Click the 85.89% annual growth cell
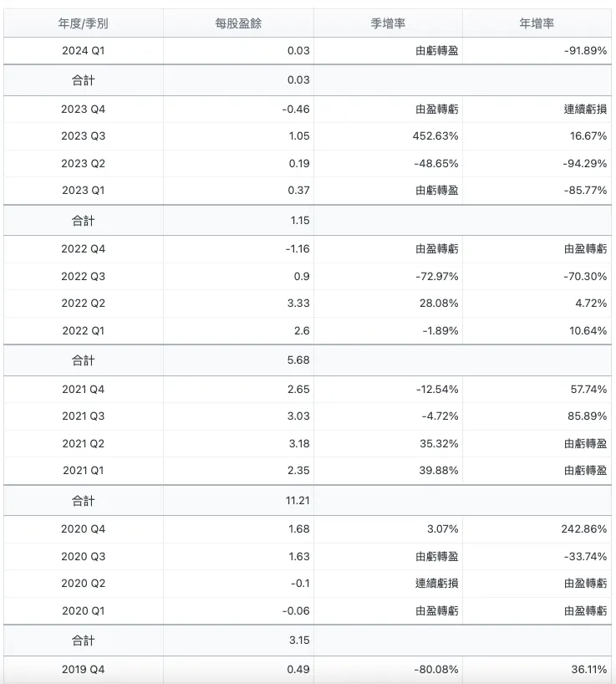The height and width of the screenshot is (684, 616). tap(585, 416)
